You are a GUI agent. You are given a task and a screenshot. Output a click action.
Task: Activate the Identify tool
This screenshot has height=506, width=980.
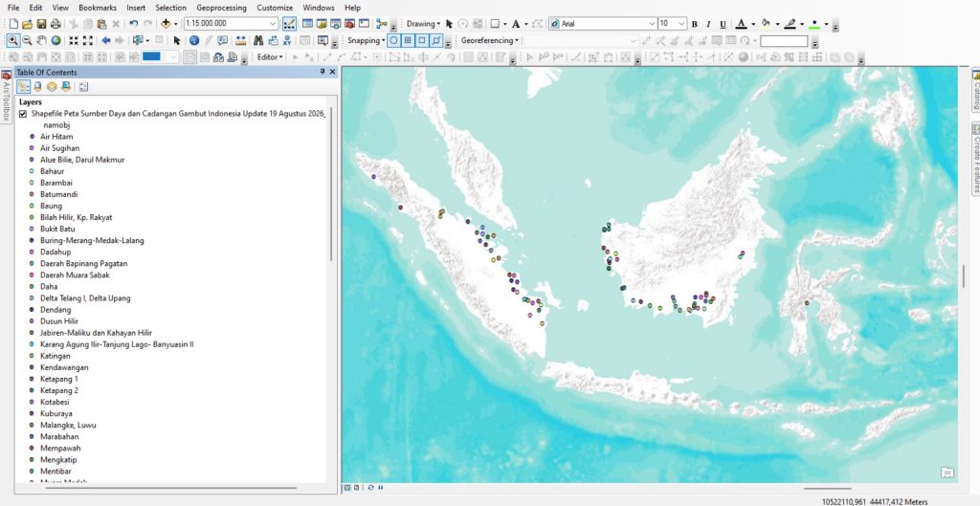pos(193,40)
